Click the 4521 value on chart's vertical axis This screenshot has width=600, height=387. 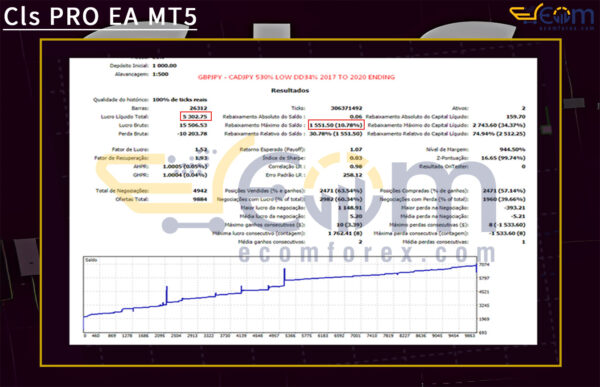(x=484, y=292)
